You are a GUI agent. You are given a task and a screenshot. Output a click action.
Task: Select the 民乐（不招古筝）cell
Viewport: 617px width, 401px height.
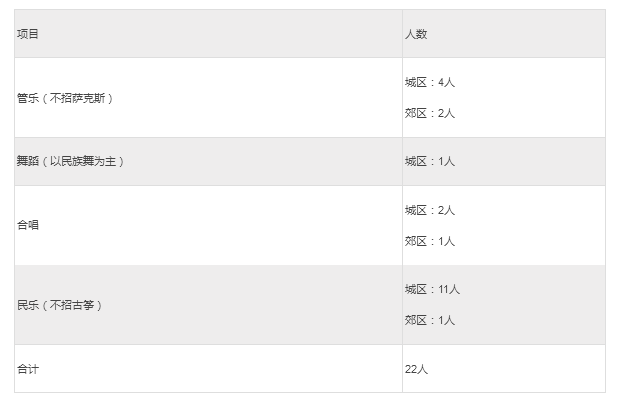pos(208,305)
